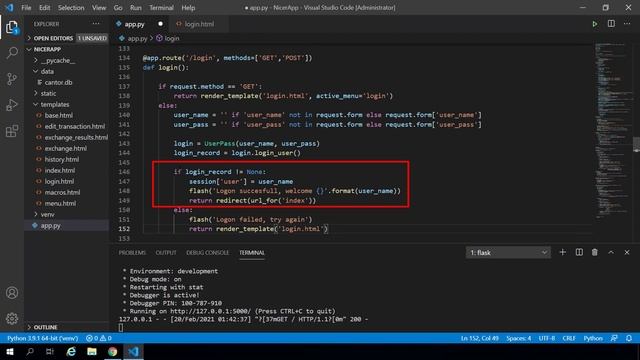The image size is (640, 360).
Task: Click Ln 152, Col 49 position indicator
Action: (480, 338)
